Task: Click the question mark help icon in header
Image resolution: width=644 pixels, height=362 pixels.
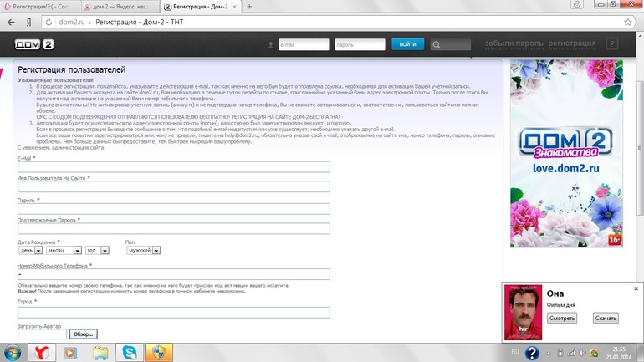Action: coord(612,44)
